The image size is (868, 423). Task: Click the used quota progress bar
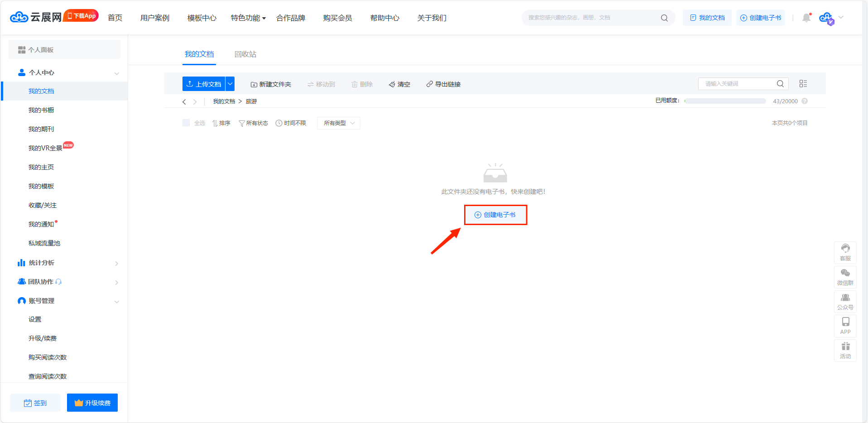coord(725,101)
